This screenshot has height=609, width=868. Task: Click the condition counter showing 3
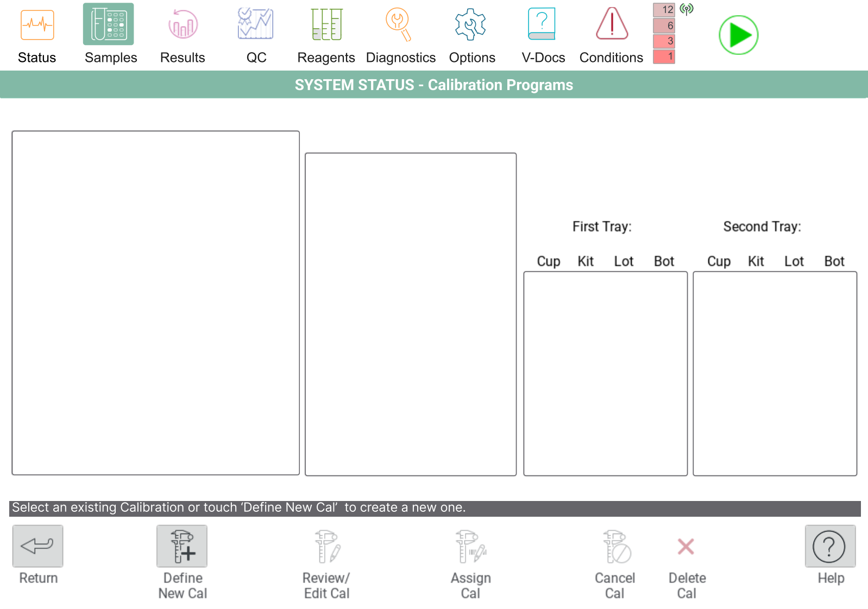point(664,41)
